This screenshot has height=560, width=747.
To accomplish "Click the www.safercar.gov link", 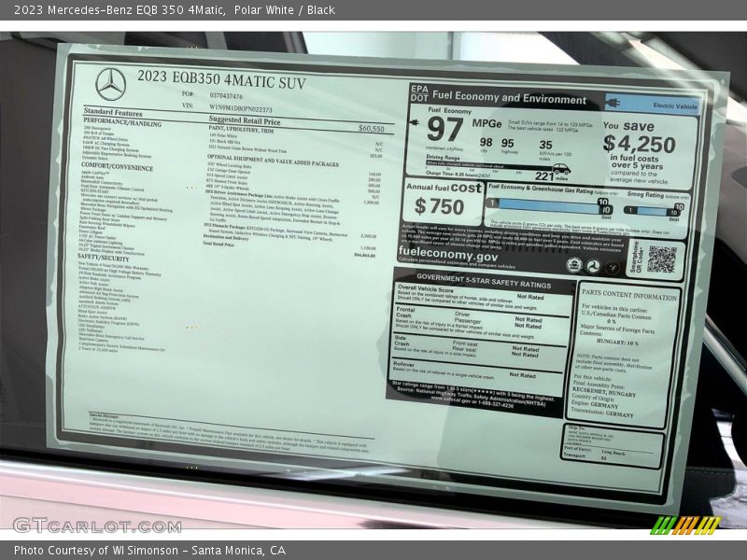I will coord(448,402).
